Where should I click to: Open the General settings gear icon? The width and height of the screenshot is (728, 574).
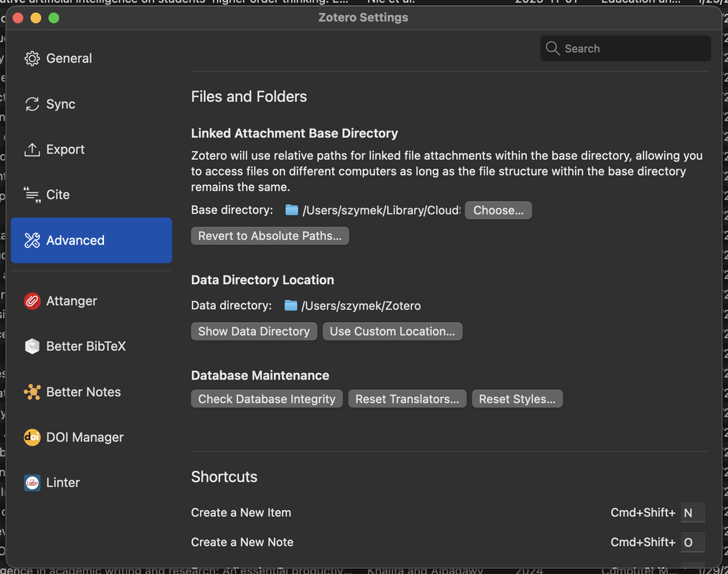point(32,58)
